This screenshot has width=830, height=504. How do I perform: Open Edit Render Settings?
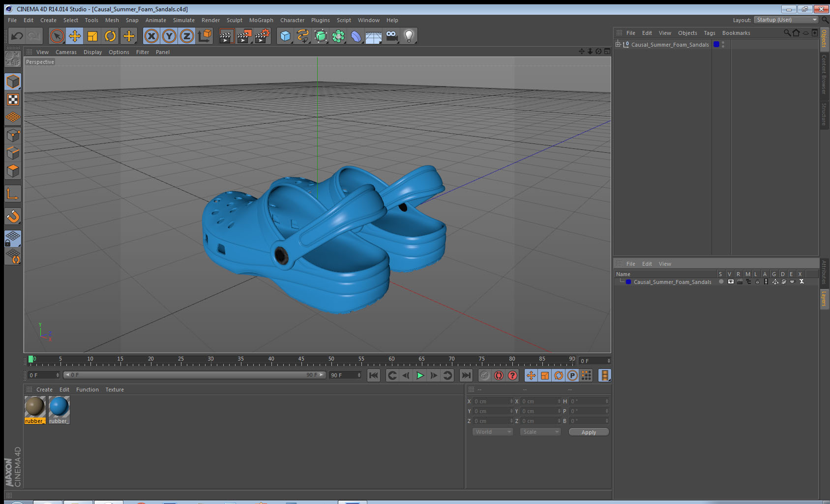tap(263, 36)
